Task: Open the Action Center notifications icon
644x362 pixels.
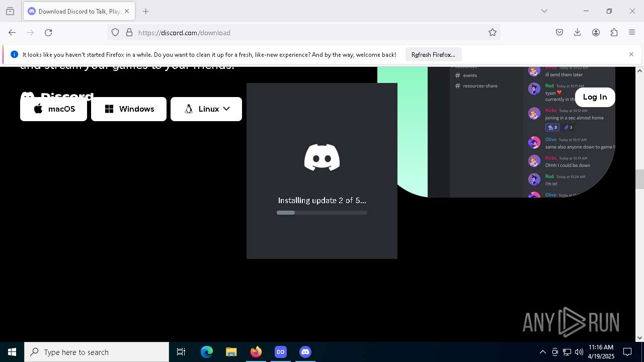Action: [627, 352]
